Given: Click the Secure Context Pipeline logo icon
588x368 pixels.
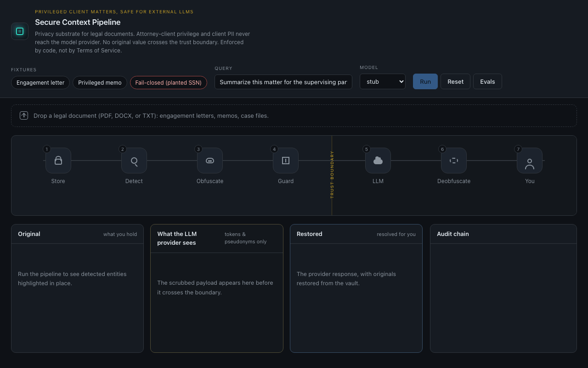Looking at the screenshot, I should 20,31.
